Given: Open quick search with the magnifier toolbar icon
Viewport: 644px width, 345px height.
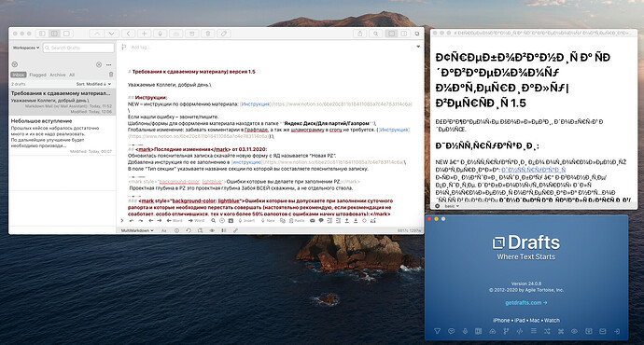Looking at the screenshot, I should click(375, 34).
